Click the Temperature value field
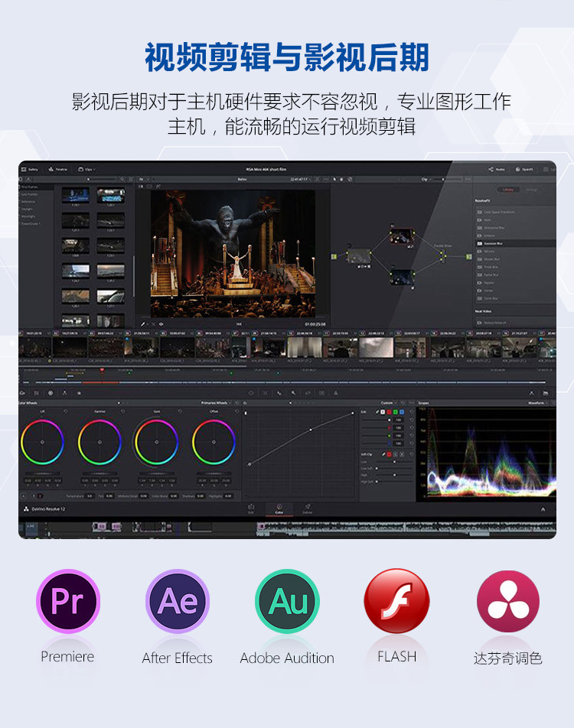The width and height of the screenshot is (574, 728). [90, 496]
